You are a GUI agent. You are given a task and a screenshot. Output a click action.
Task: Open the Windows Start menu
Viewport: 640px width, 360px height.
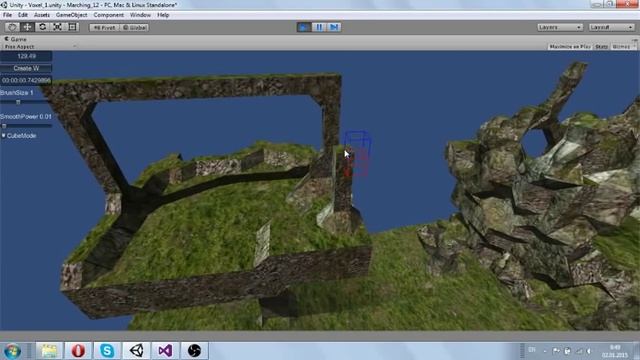click(12, 351)
